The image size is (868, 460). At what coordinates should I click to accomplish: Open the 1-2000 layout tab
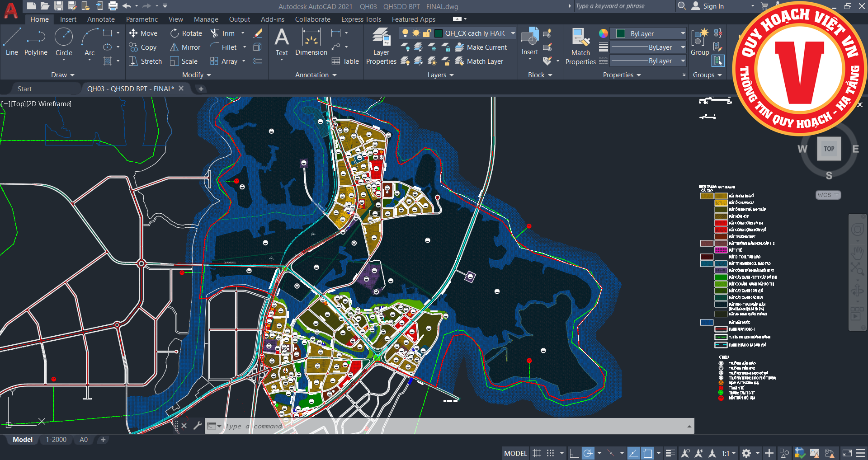pos(56,440)
